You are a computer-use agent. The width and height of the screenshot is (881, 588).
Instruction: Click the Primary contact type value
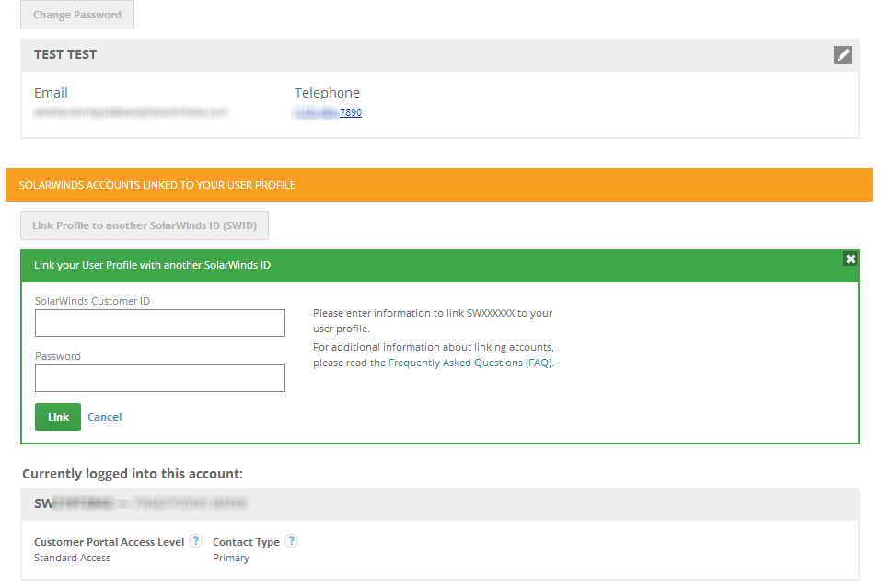230,557
